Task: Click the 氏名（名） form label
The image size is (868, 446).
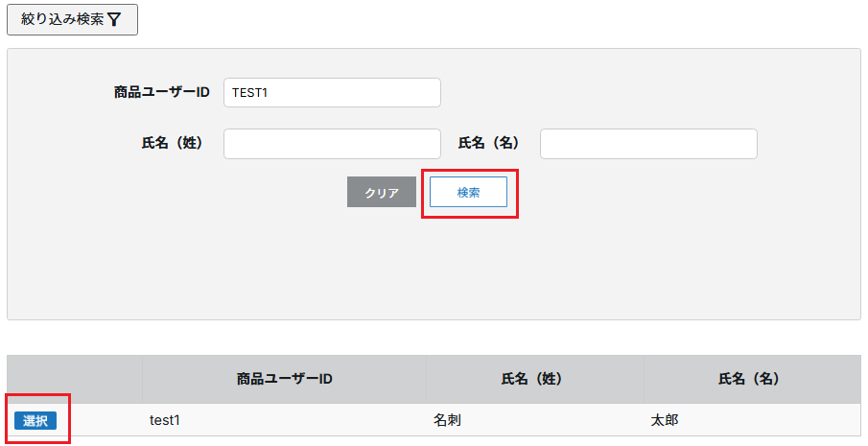Action: click(x=488, y=144)
